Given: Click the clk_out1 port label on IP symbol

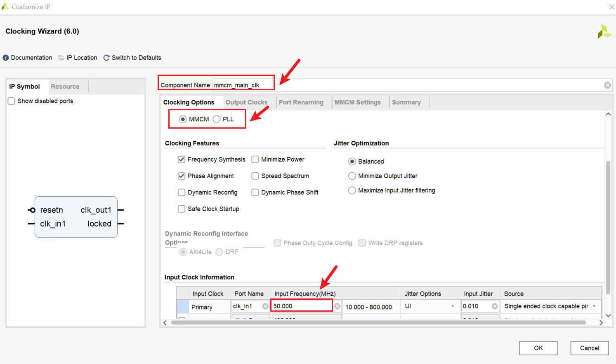Looking at the screenshot, I should click(x=96, y=210).
